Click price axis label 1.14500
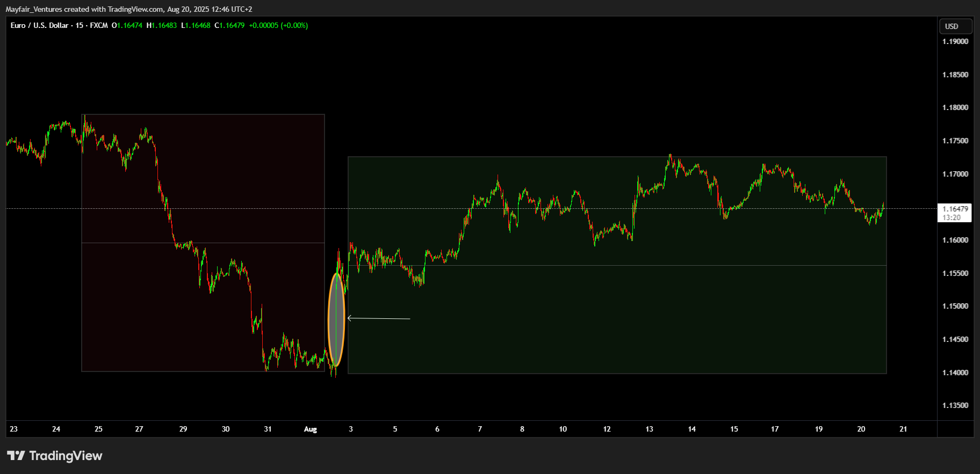Screen dimensions: 980x474 click(x=955, y=339)
